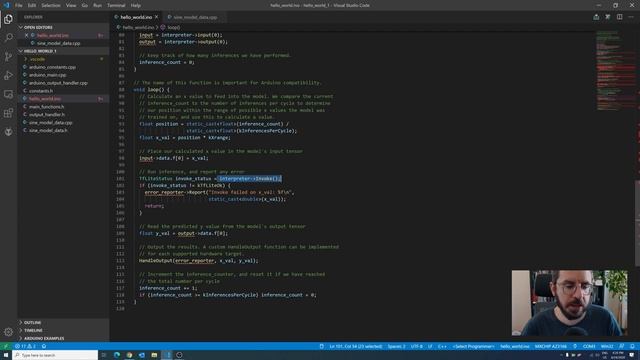Open the Selection menu
Screen dimensions: 640x360
(51, 5)
